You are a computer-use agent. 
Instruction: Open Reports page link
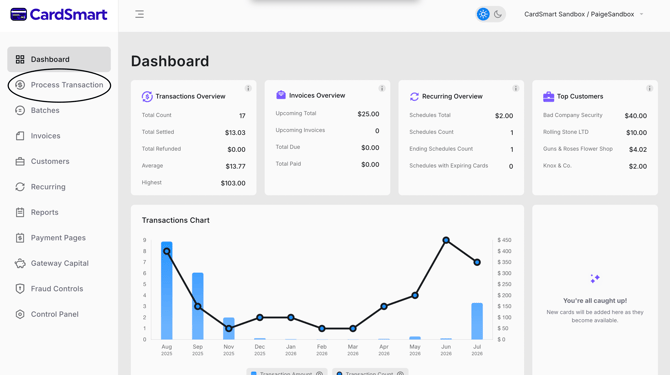(59, 212)
